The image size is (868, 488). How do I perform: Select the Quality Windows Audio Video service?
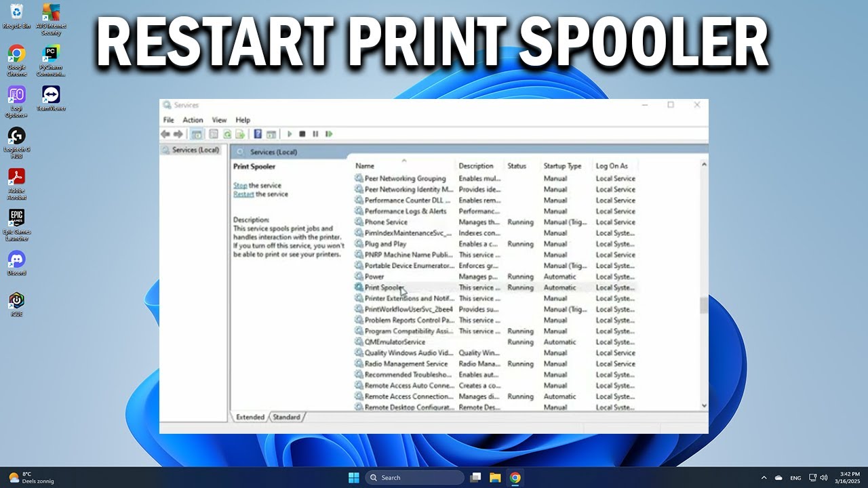[495, 352]
